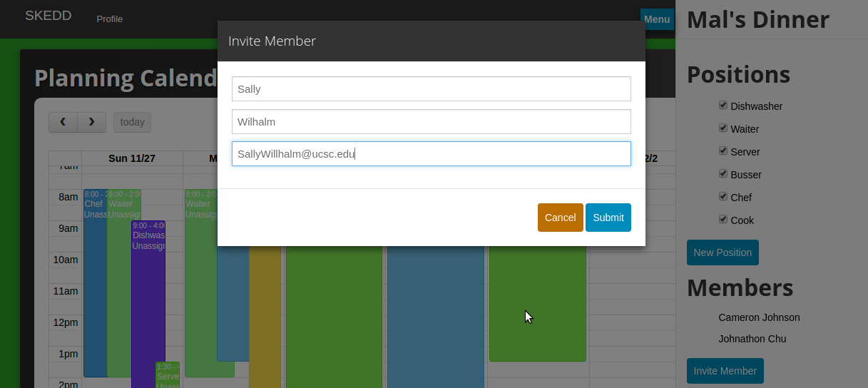Click the last name field containing Wilhalm
Viewport: 868px width, 388px height.
432,122
